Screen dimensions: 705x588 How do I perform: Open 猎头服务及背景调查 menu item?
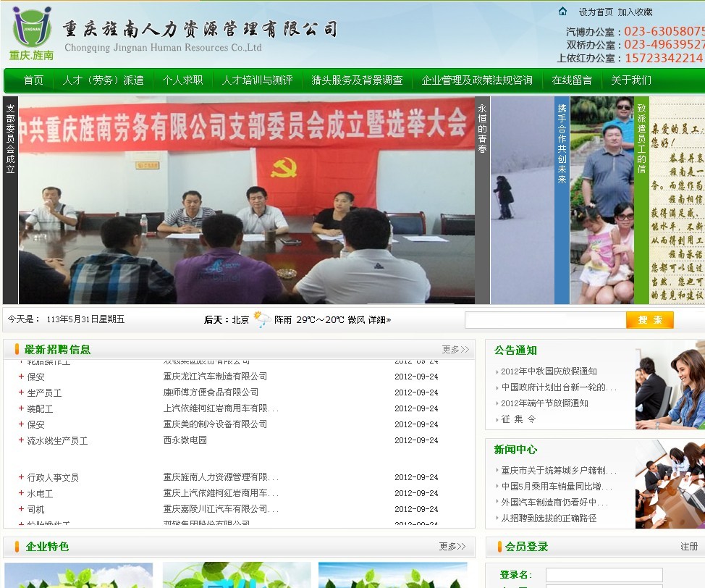[x=357, y=80]
